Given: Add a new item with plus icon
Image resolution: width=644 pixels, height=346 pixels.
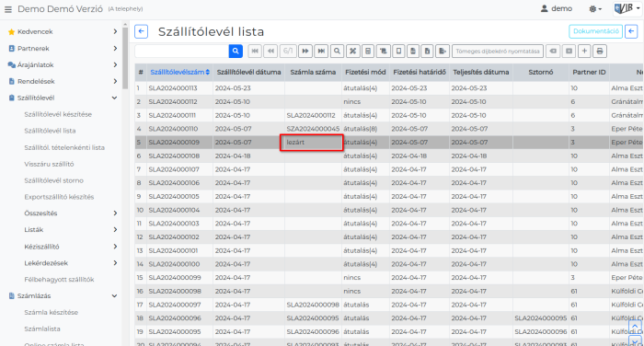Looking at the screenshot, I should [584, 51].
